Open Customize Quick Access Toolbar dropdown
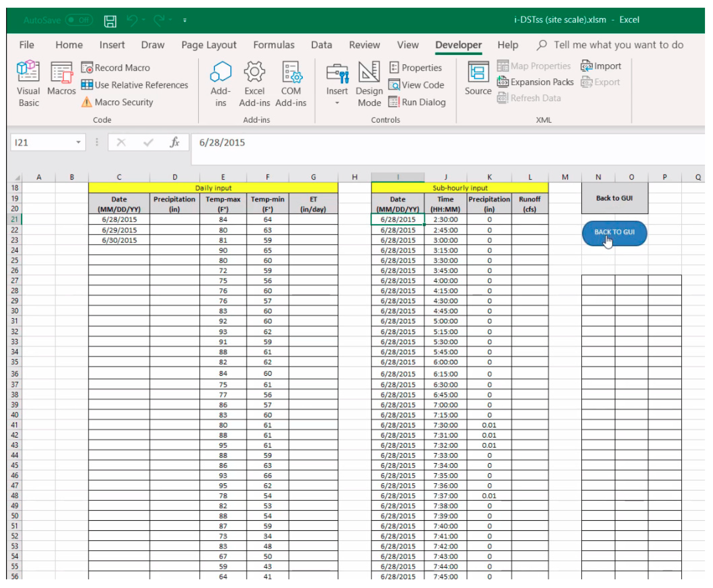Image resolution: width=713 pixels, height=588 pixels. 185,20
